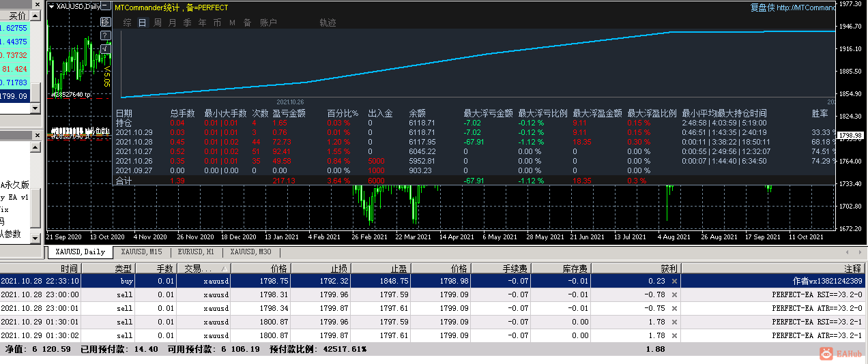This screenshot has width=868, height=364.
Task: Close the PERFECT-EA RSI==>3.2-1 sell order
Action: tap(674, 322)
